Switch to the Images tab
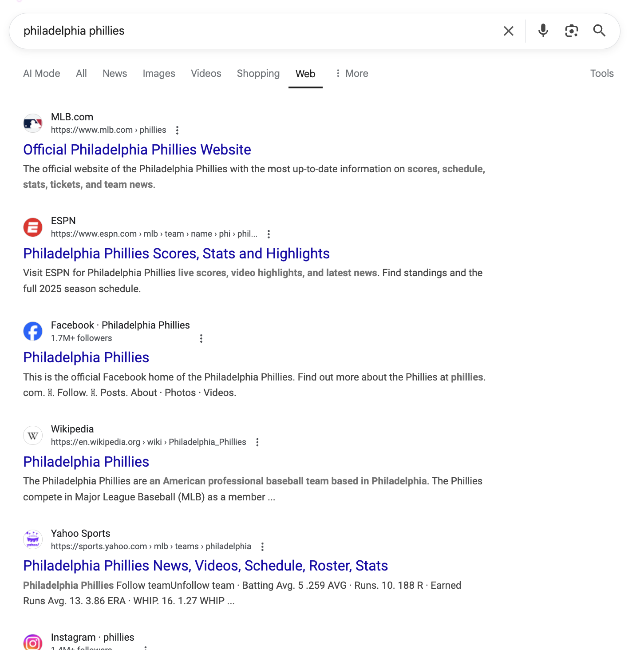This screenshot has width=644, height=650. tap(159, 73)
